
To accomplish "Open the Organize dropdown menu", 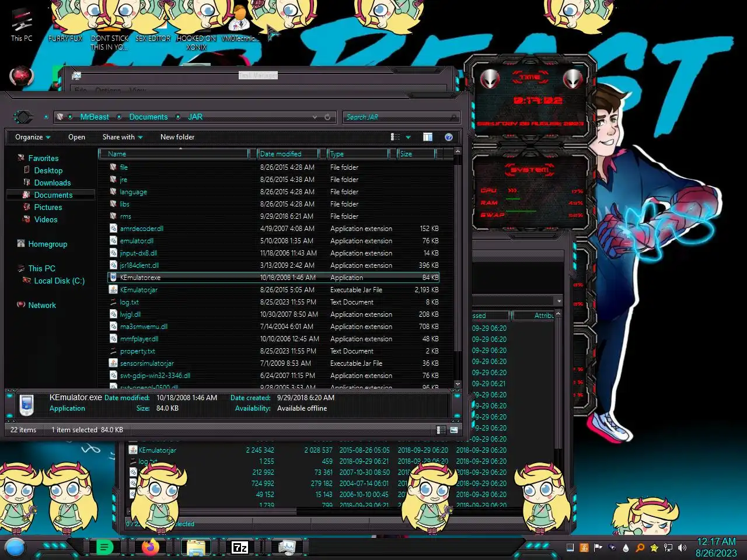I will (33, 137).
